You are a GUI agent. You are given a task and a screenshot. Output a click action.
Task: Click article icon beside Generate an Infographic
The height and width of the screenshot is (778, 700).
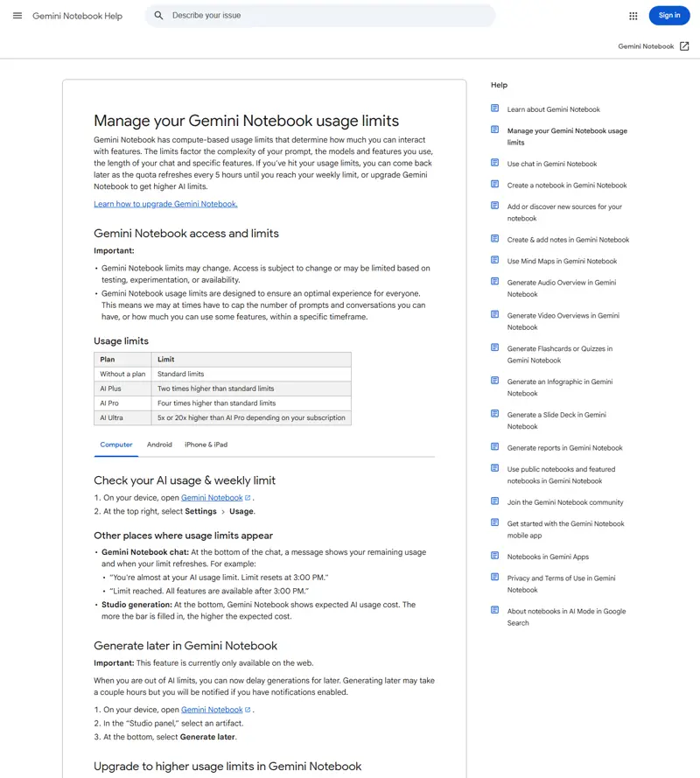[494, 381]
